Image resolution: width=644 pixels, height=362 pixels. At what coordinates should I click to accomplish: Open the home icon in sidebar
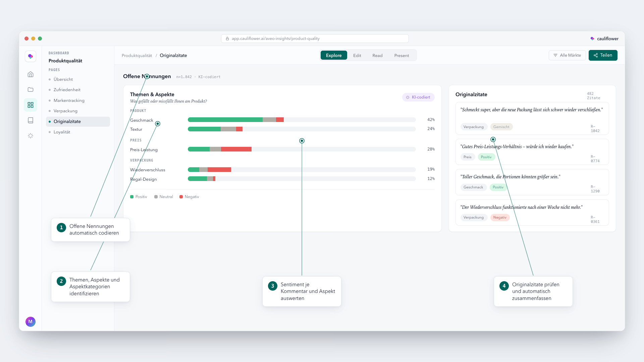(31, 74)
